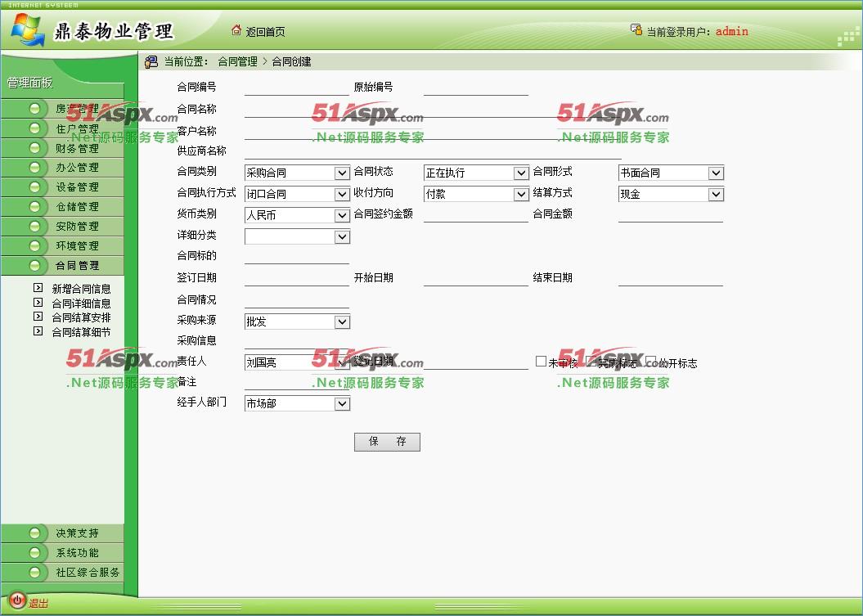Click the arrow icon beside 合同结算细节
This screenshot has width=863, height=616.
[38, 330]
